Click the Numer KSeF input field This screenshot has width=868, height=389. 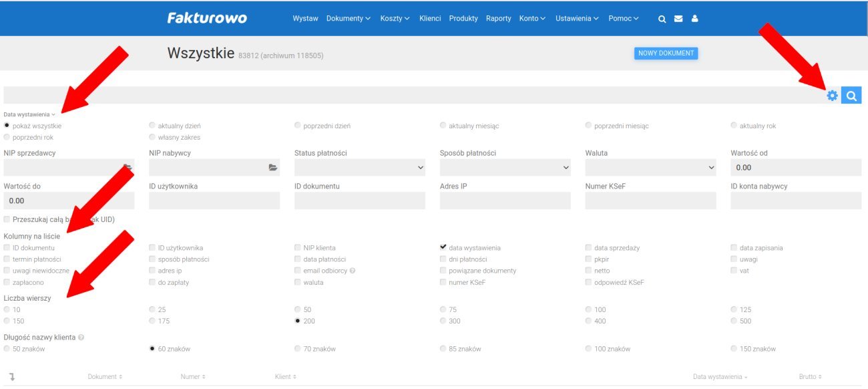650,201
